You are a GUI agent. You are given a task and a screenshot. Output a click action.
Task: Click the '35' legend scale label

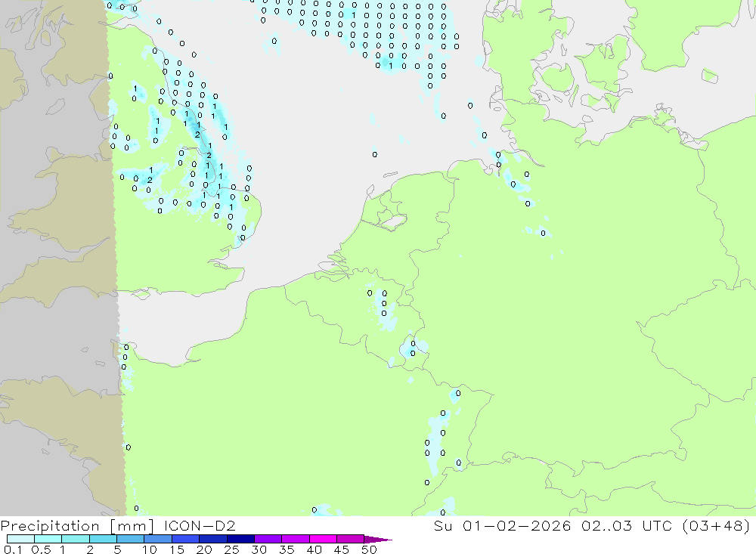(x=287, y=549)
